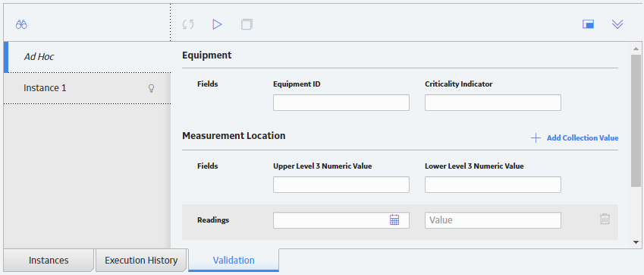Click the Add Collection Value link
This screenshot has height=275, width=644.
pos(583,138)
